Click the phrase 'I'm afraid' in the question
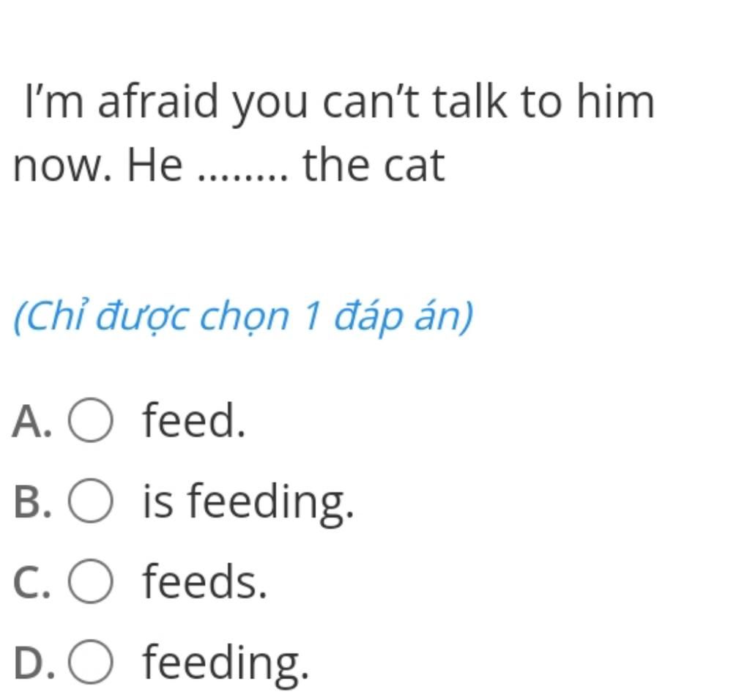The image size is (750, 700). pyautogui.click(x=121, y=100)
